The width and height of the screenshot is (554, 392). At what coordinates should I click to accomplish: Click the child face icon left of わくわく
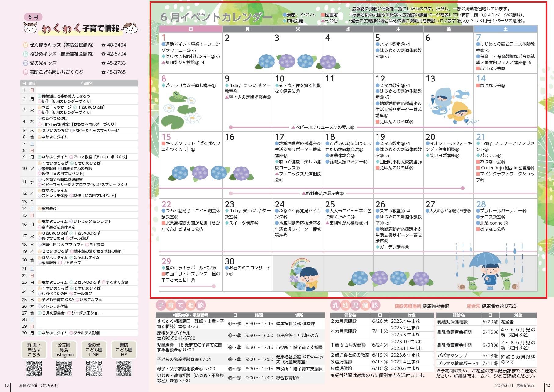click(x=30, y=28)
